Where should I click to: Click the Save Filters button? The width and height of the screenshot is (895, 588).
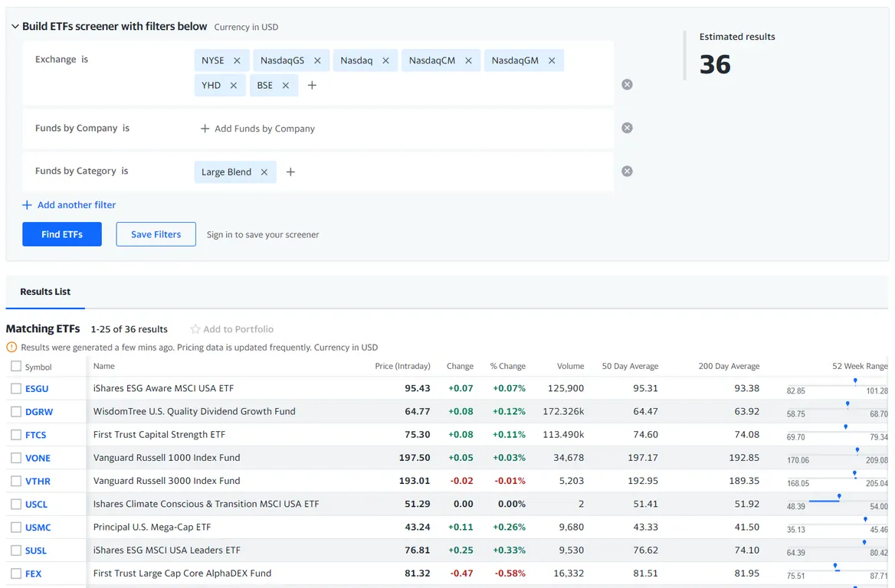[x=156, y=234]
